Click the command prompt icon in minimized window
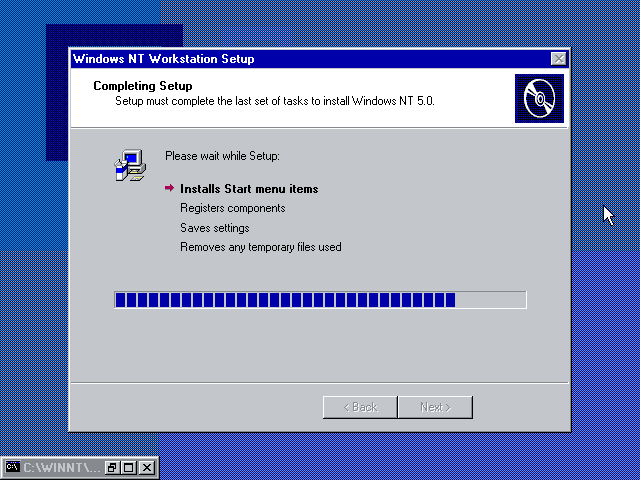Image resolution: width=640 pixels, height=480 pixels. pos(13,467)
